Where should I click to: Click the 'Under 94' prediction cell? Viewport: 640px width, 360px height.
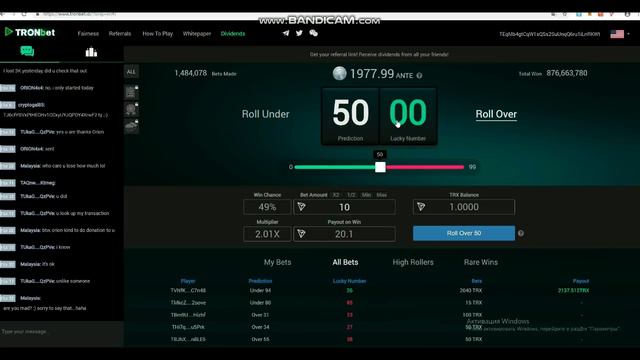[260, 291]
